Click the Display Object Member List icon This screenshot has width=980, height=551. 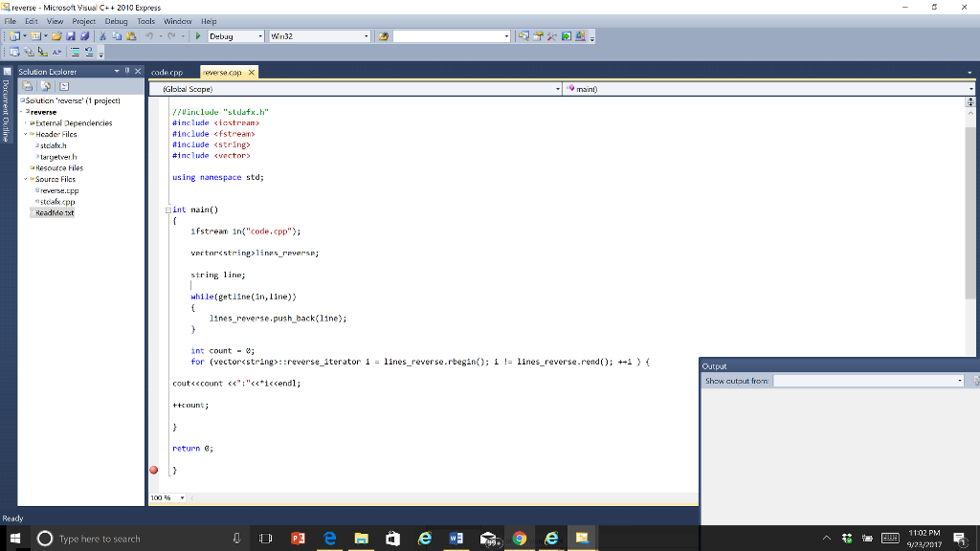[14, 52]
